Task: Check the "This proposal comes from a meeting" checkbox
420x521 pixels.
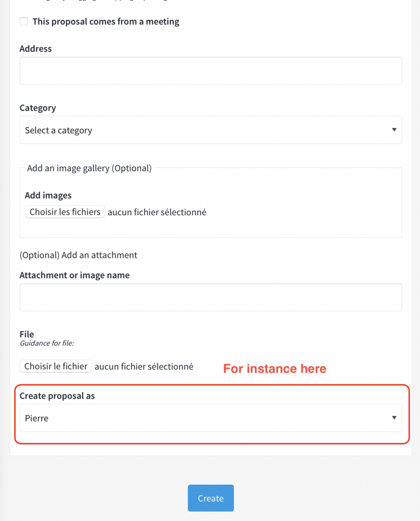Action: (x=24, y=21)
